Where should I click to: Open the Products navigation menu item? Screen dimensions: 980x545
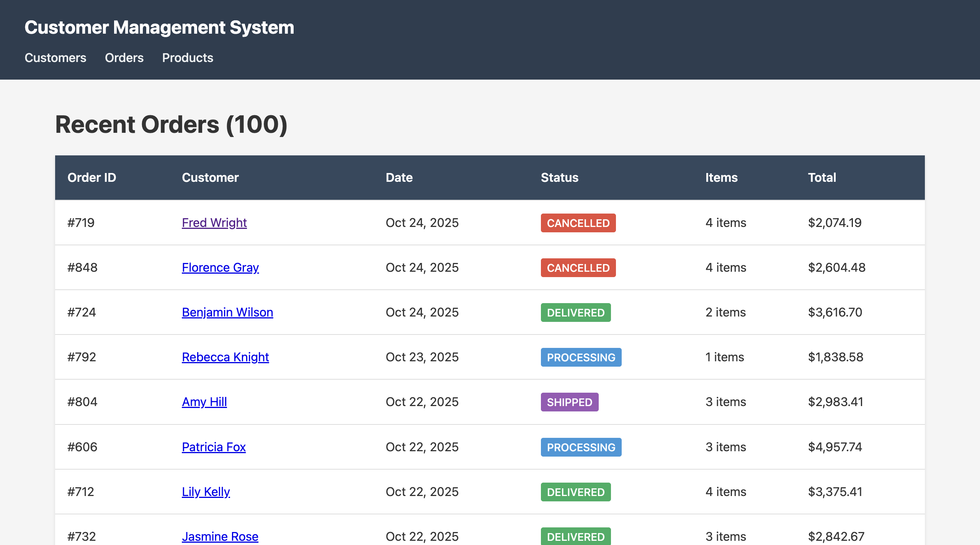(188, 58)
